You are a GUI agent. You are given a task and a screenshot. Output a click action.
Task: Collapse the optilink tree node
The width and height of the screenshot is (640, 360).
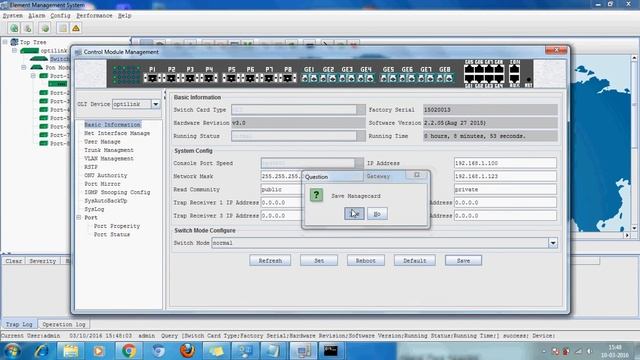coord(15,51)
